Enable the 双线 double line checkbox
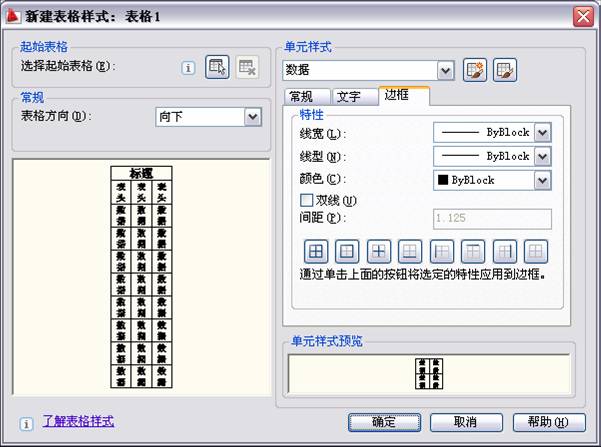 point(307,200)
